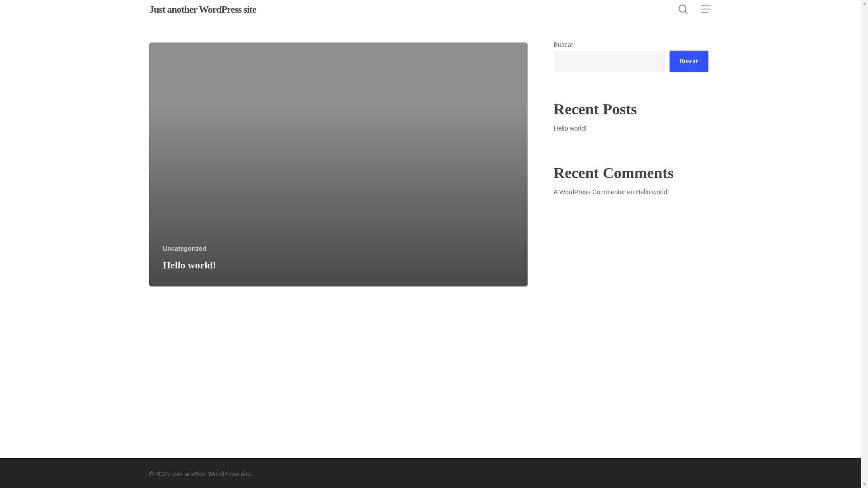Click the Recent Posts heading

click(595, 109)
